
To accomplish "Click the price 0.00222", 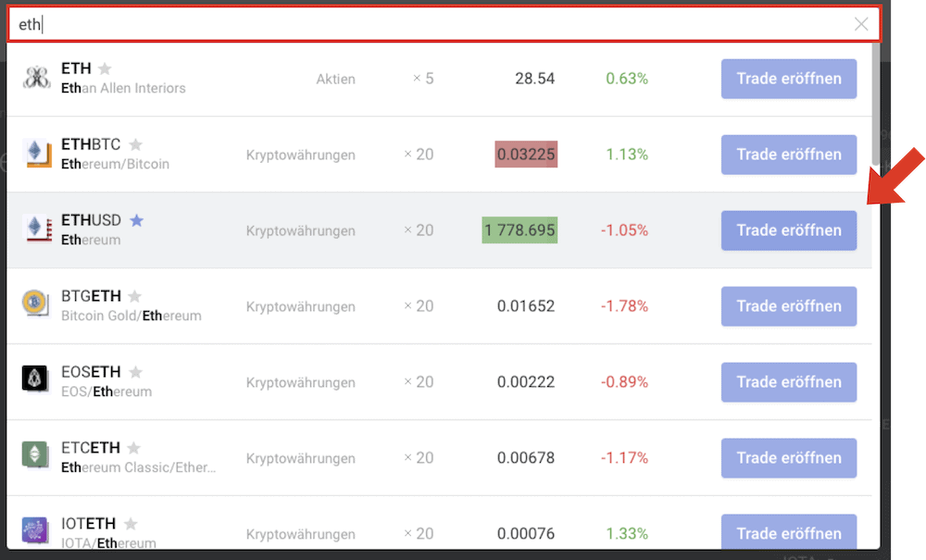I will pyautogui.click(x=526, y=381).
